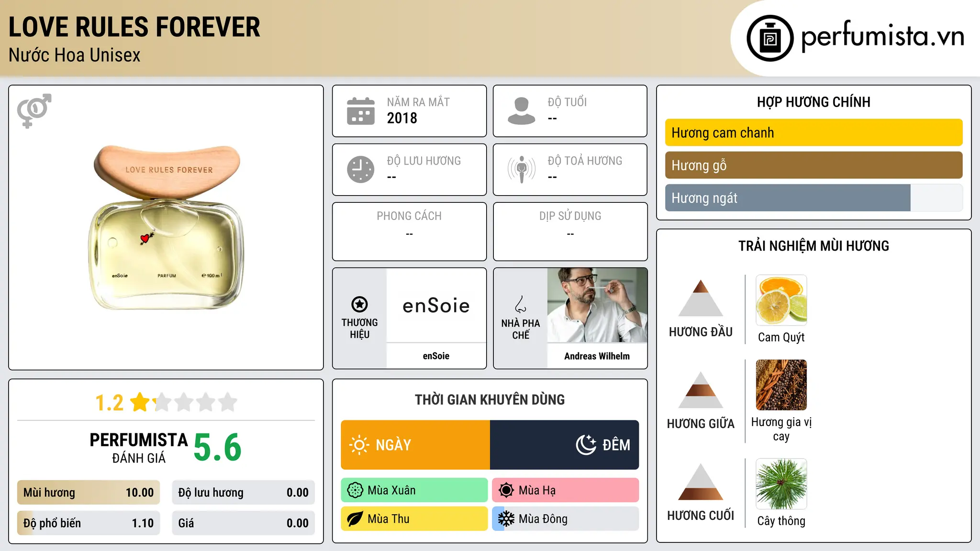Click the sillage icon beside Độ toả hương
Image resolution: width=980 pixels, height=551 pixels.
point(522,169)
